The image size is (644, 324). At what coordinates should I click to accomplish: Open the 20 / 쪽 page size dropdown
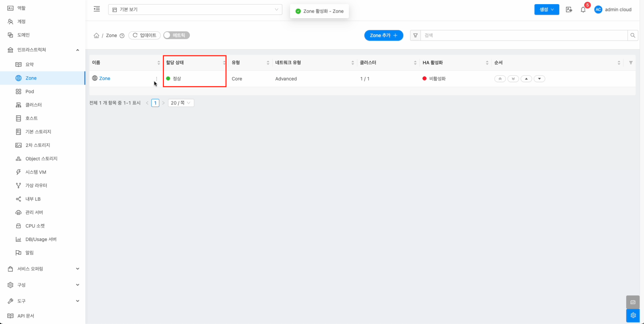[x=181, y=103]
